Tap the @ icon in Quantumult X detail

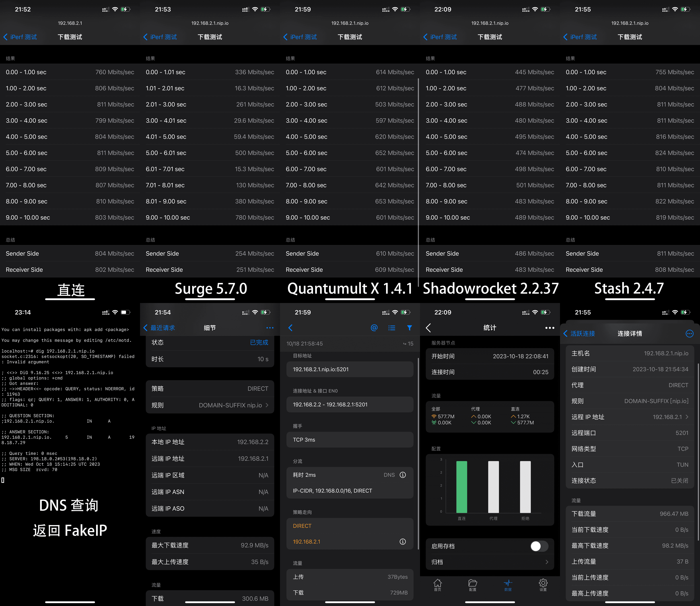tap(374, 328)
